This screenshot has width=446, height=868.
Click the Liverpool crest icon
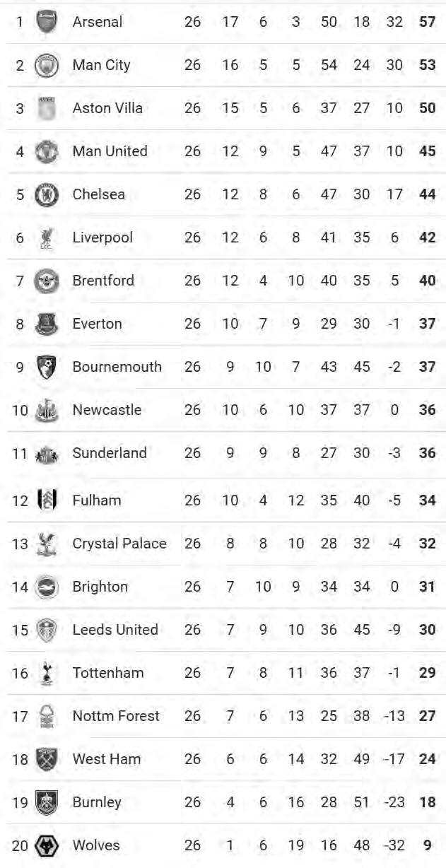[47, 237]
